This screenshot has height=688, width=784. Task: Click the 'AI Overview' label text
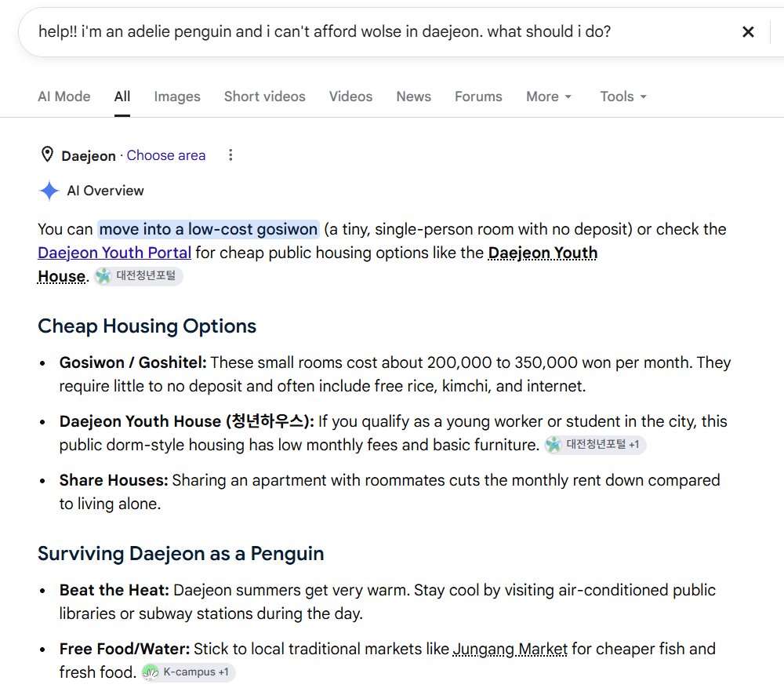[106, 191]
